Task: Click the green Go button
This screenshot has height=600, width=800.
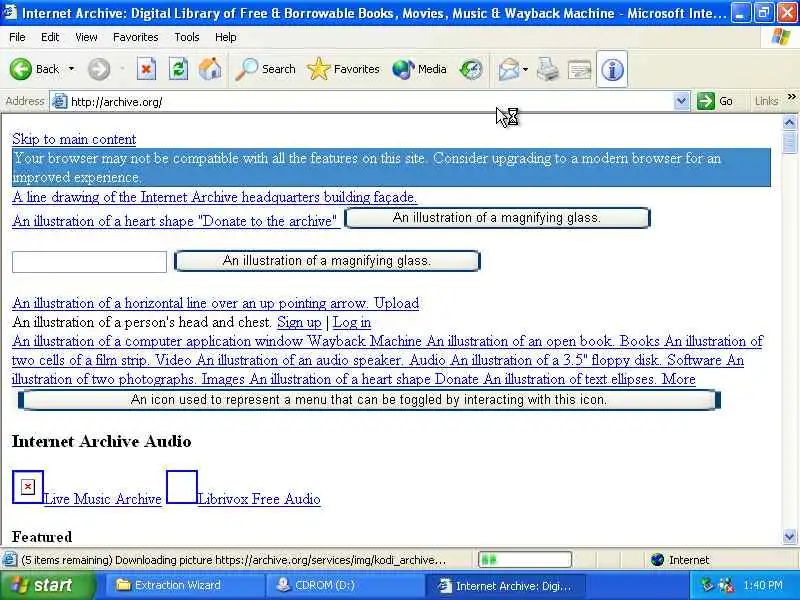Action: point(715,101)
